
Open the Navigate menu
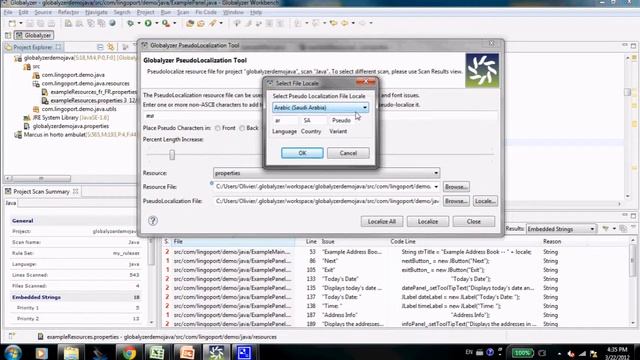pos(96,12)
